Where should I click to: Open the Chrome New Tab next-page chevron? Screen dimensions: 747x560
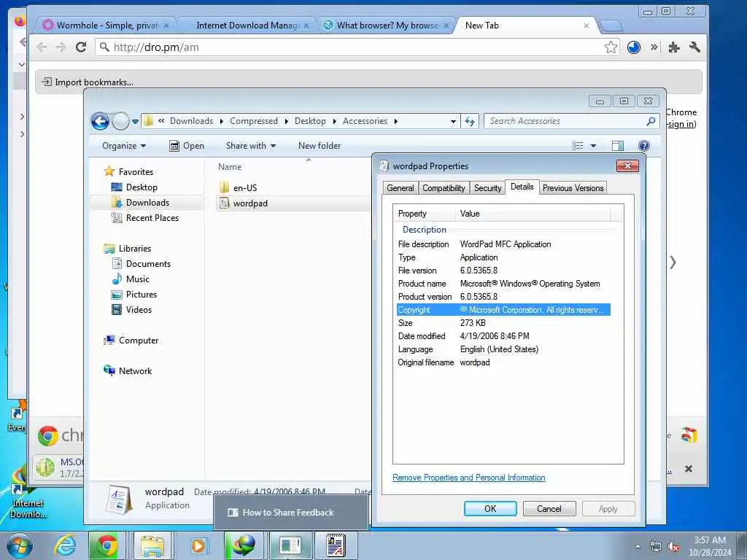pos(673,262)
